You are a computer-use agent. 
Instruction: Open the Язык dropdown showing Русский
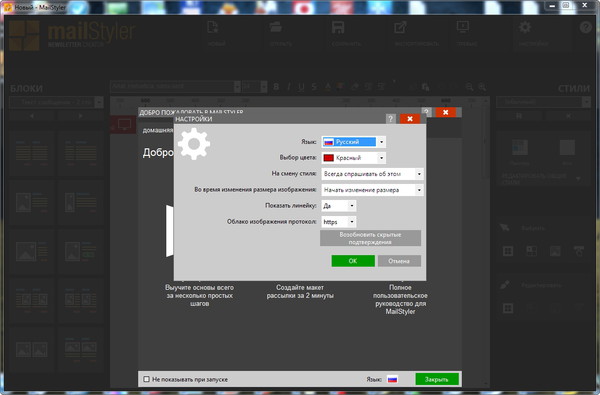[x=354, y=142]
